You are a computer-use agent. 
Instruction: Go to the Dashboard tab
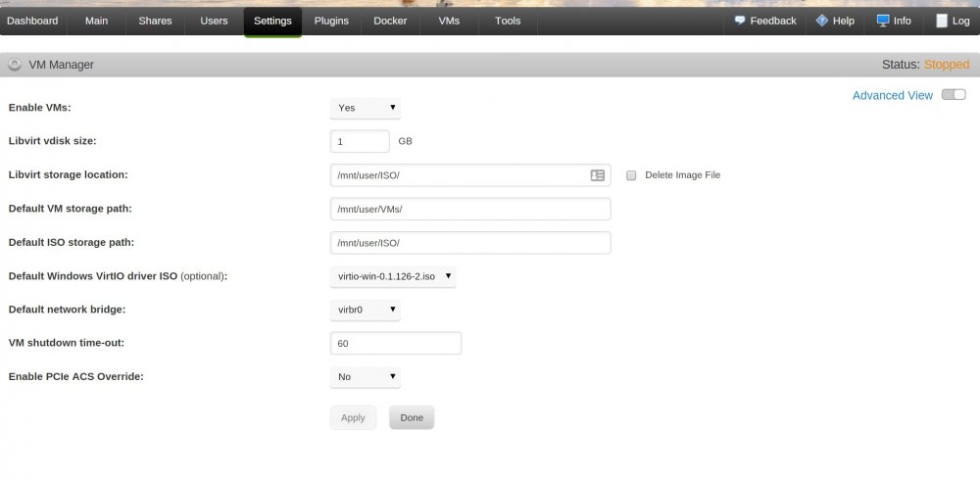click(x=32, y=21)
